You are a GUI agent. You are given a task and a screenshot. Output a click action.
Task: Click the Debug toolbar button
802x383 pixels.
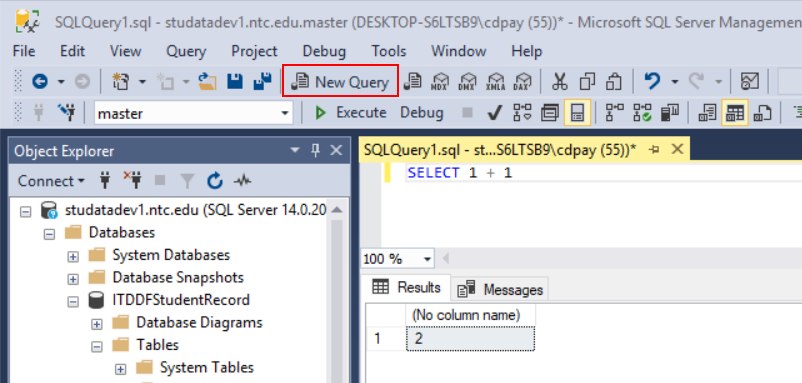[421, 113]
